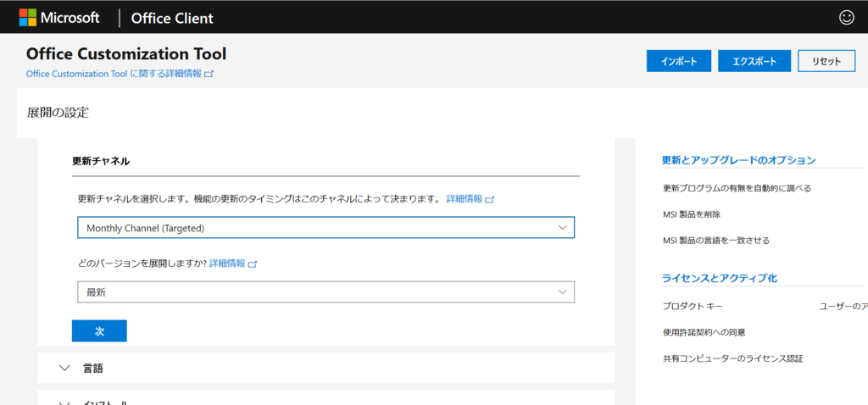This screenshot has height=405, width=868.
Task: Click the Microsoft logo icon
Action: click(27, 18)
